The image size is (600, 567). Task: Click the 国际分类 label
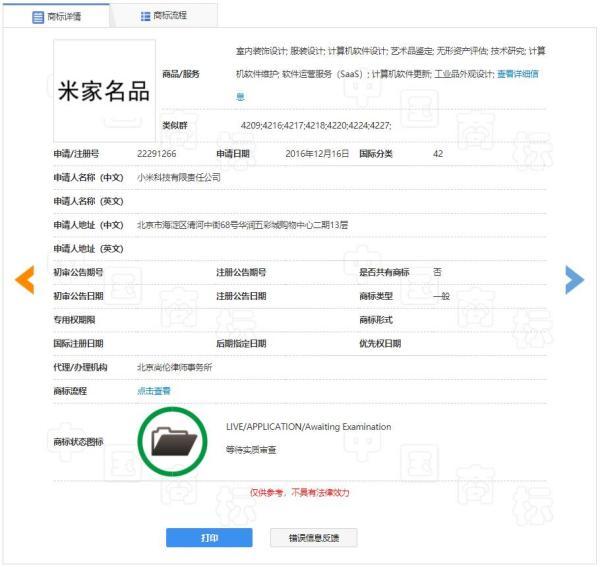pyautogui.click(x=376, y=154)
